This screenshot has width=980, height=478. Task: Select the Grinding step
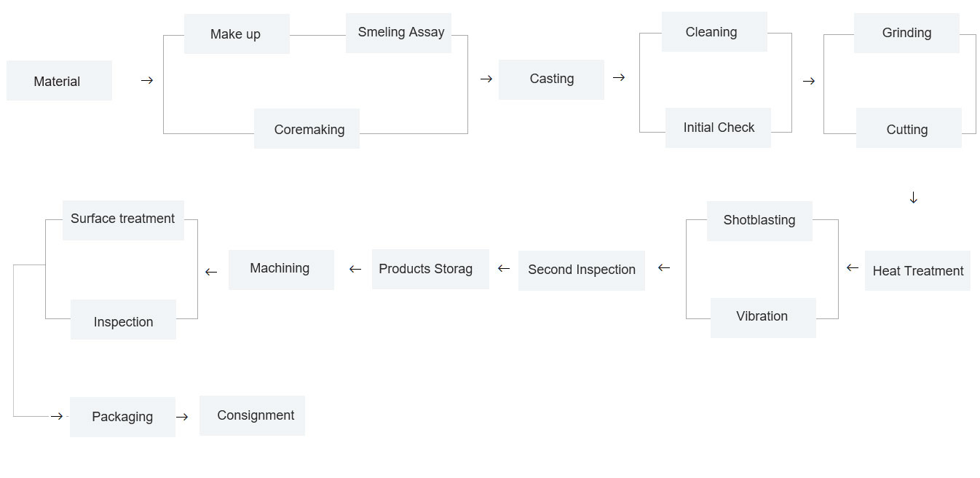(906, 33)
